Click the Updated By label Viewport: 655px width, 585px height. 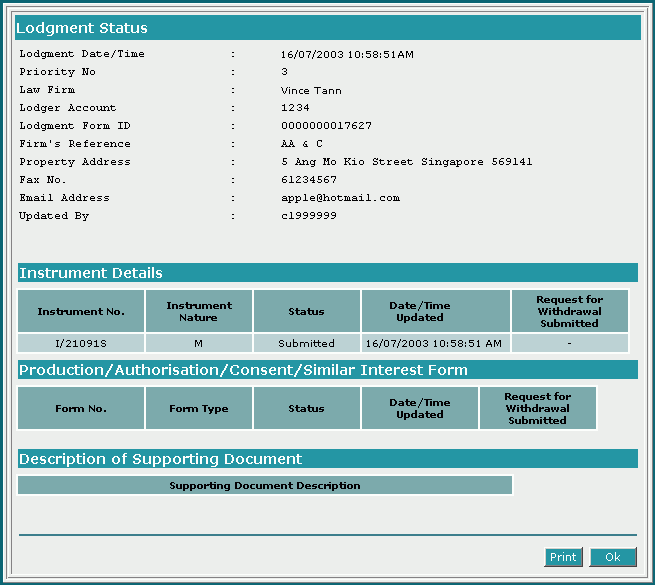[54, 216]
